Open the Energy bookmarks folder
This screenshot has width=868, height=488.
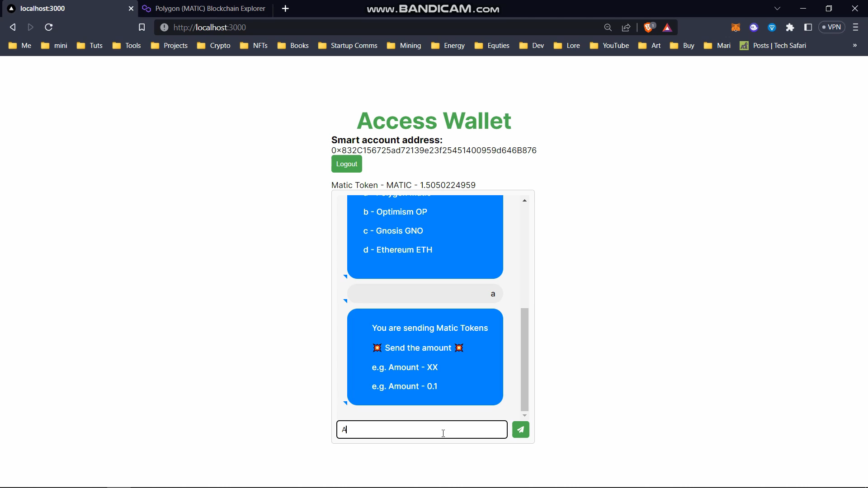448,46
